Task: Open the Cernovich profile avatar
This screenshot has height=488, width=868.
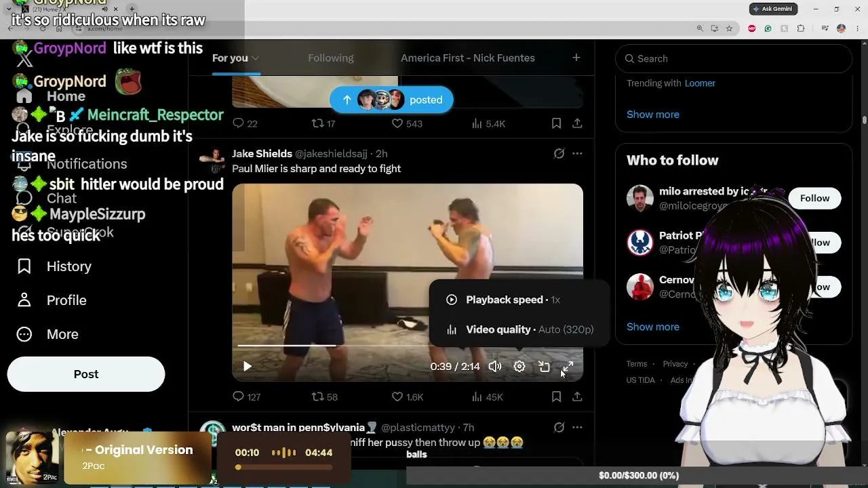Action: pos(639,287)
